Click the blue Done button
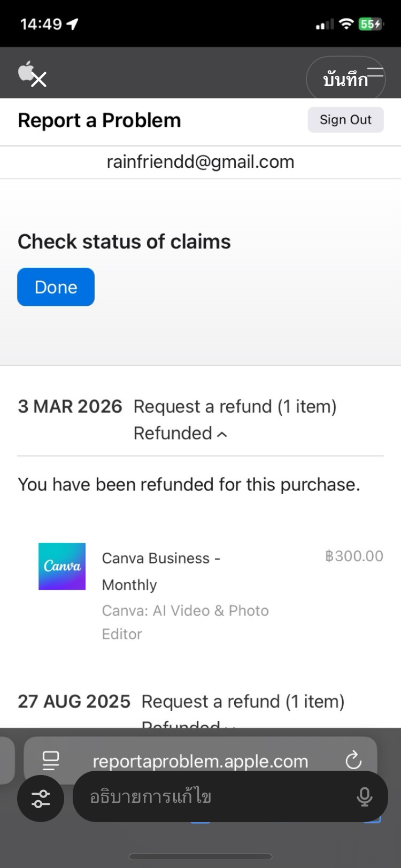Image resolution: width=401 pixels, height=868 pixels. pyautogui.click(x=56, y=287)
